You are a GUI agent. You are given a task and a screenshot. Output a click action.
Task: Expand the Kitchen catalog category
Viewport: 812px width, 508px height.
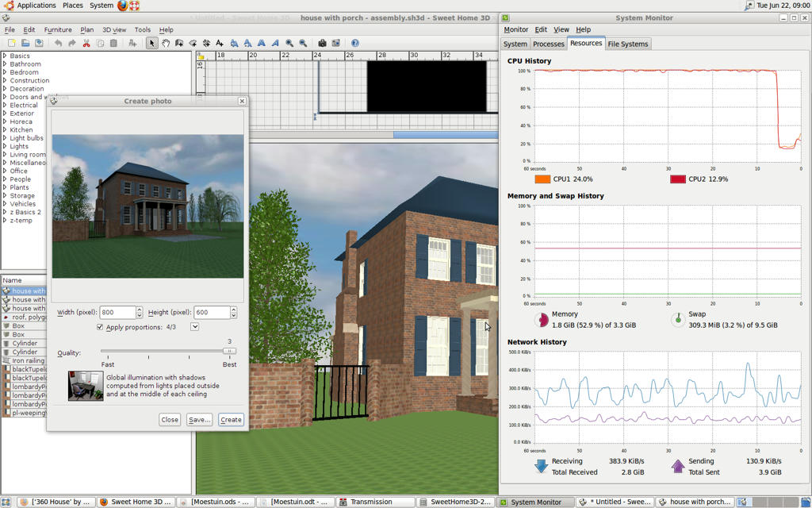pos(5,129)
